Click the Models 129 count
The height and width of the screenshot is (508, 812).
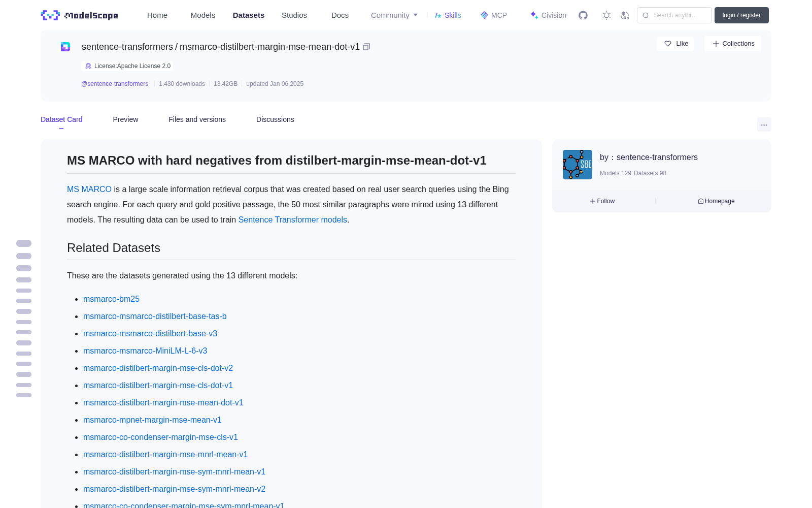(x=616, y=173)
